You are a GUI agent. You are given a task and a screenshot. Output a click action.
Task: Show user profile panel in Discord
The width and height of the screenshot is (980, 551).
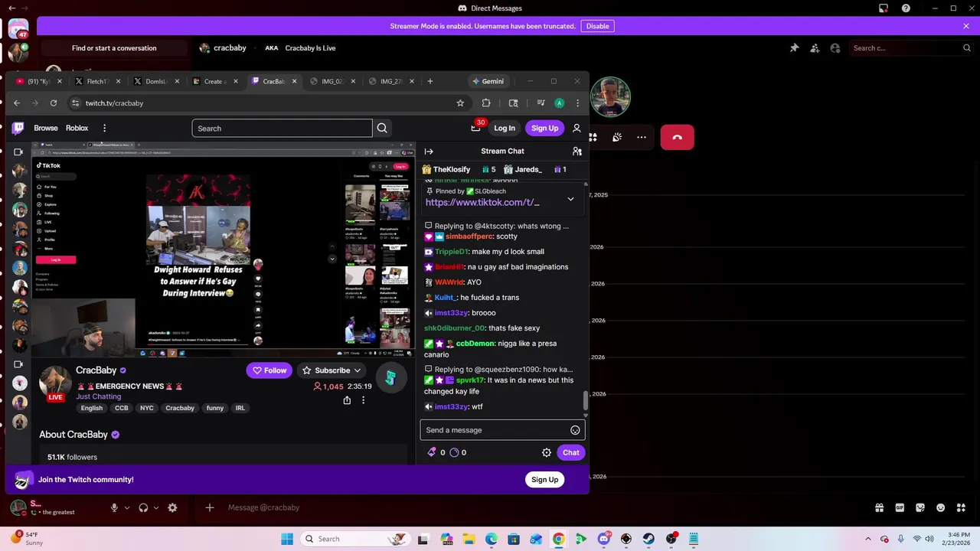pos(835,47)
